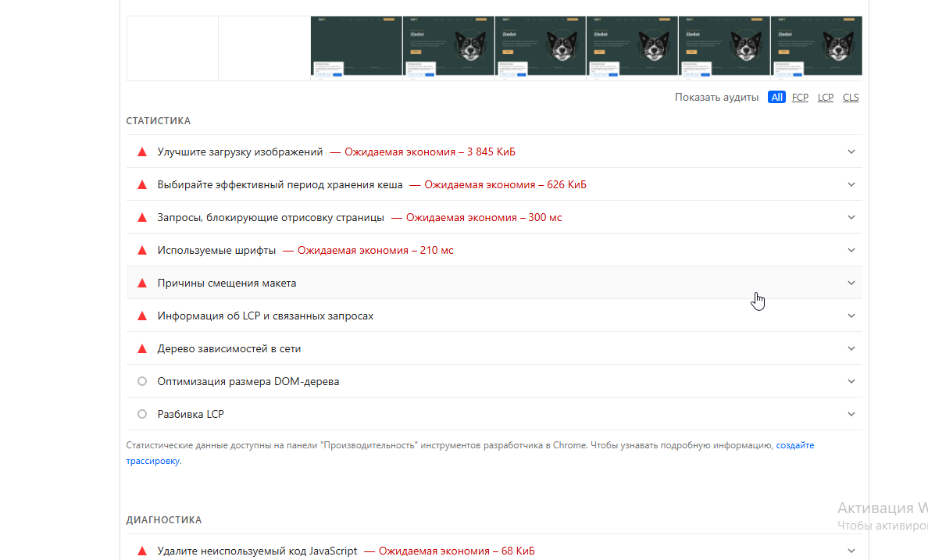This screenshot has height=560, width=928.
Task: Click 'Информация об LCP и связанных запросах' title
Action: (x=265, y=316)
